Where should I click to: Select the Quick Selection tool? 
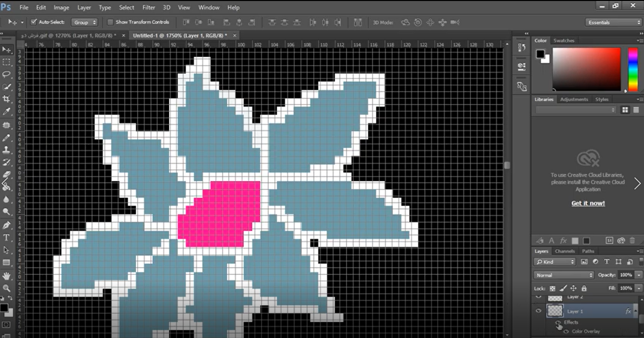pyautogui.click(x=7, y=87)
